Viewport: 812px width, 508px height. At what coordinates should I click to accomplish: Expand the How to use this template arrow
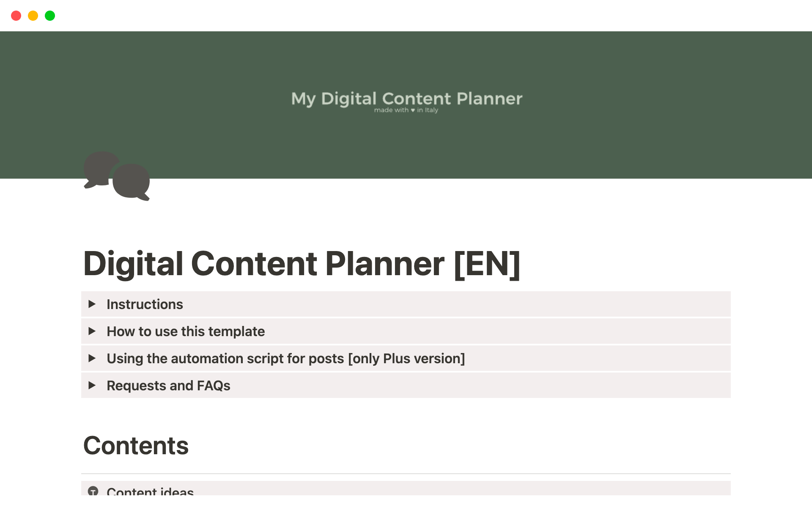(x=92, y=331)
